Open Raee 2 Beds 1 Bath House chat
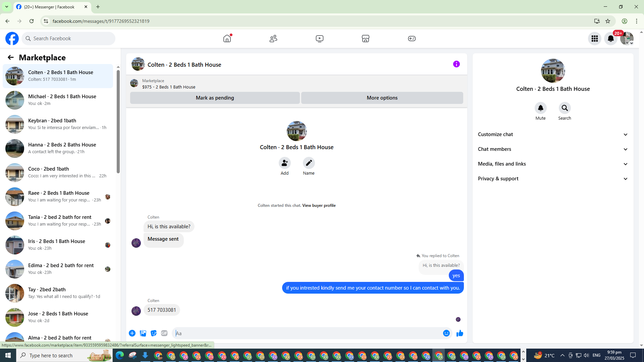Viewport: 644px width, 362px height. click(x=58, y=196)
